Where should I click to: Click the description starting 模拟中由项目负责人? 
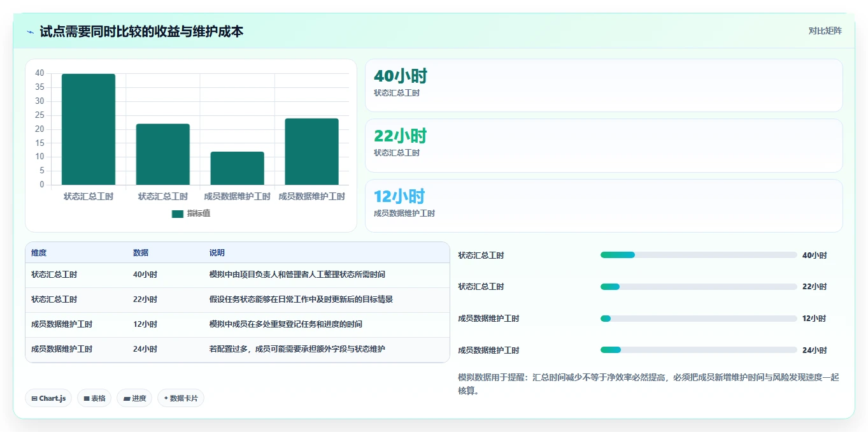coord(297,275)
